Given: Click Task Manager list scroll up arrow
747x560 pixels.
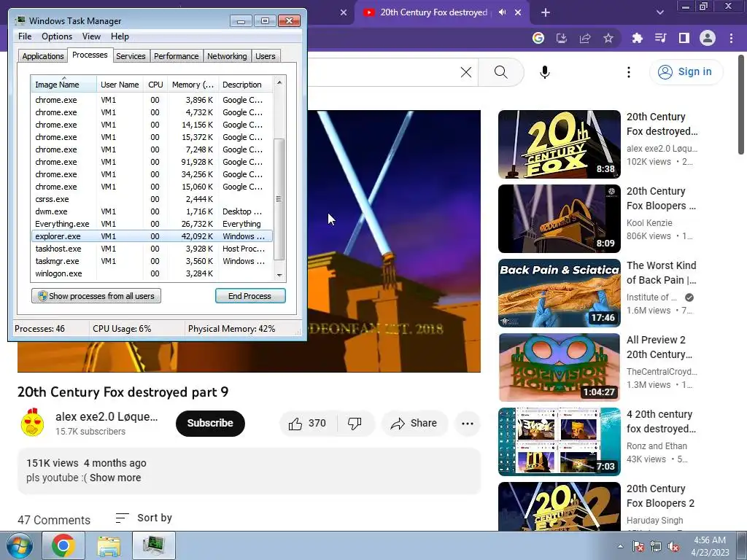Looking at the screenshot, I should (279, 82).
